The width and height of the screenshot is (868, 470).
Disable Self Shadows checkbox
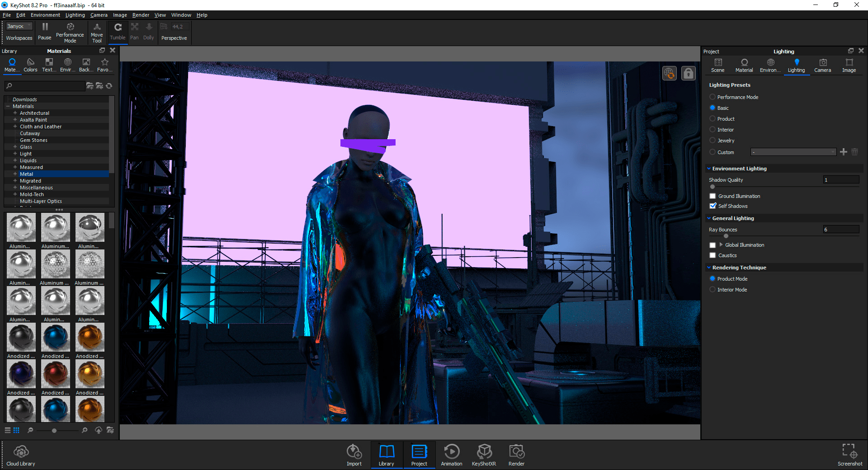pyautogui.click(x=713, y=206)
